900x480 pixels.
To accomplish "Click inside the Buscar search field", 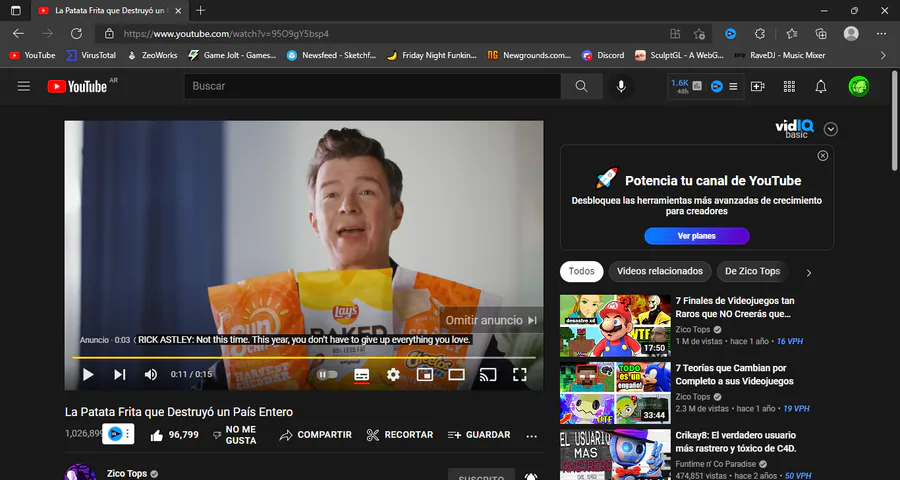I will (x=373, y=86).
